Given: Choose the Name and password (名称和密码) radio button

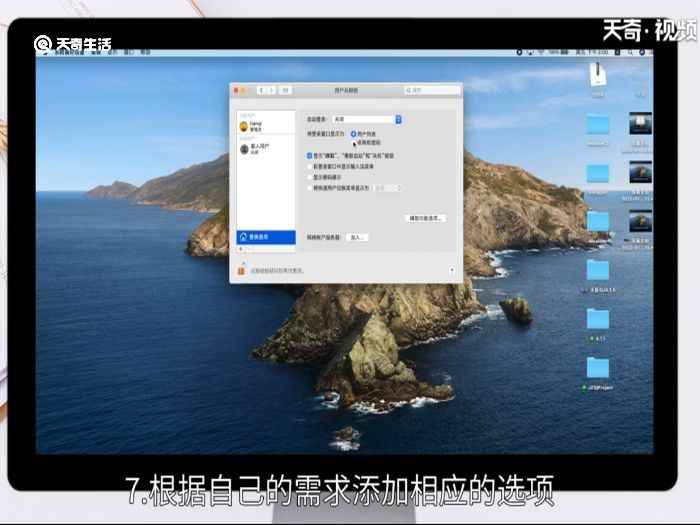Looking at the screenshot, I should 354,143.
